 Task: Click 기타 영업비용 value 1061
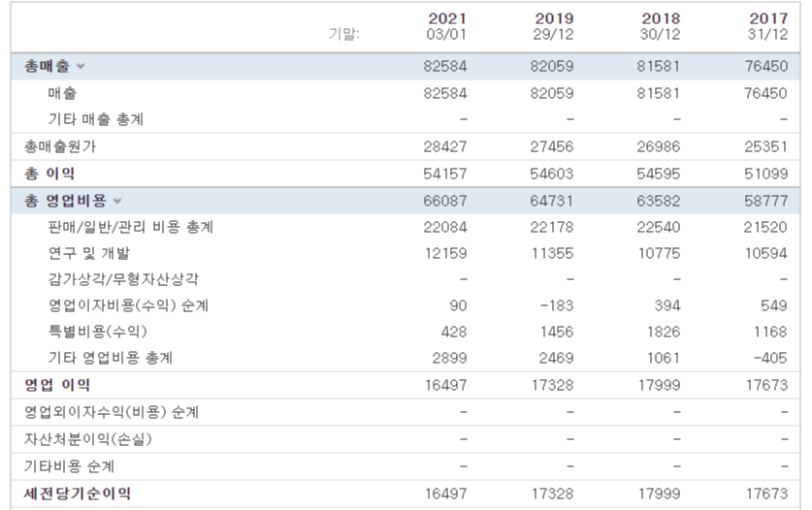[664, 358]
